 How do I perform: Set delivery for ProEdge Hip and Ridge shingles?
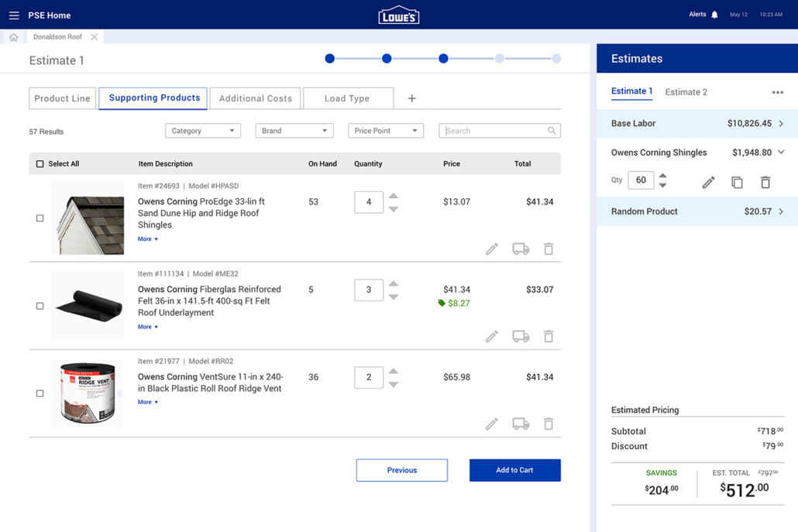(x=521, y=249)
